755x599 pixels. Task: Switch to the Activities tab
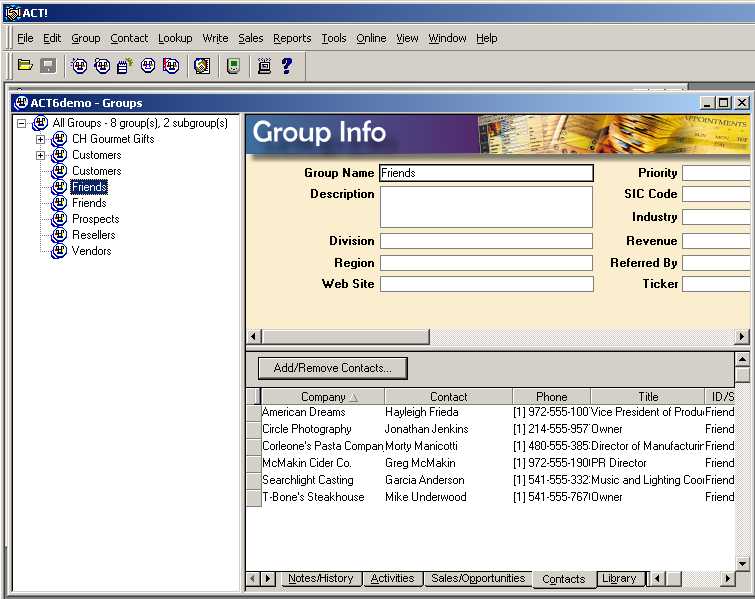coord(392,578)
